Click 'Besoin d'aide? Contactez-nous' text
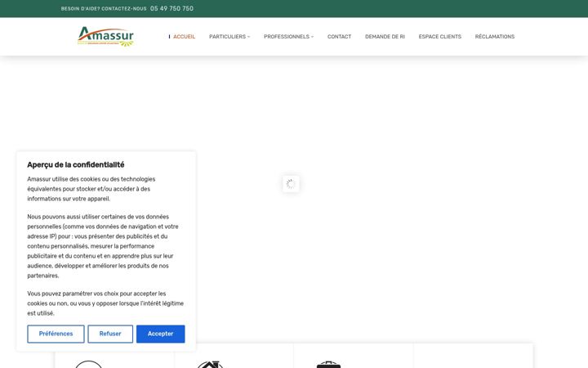Viewport: 588px width, 368px height. (x=104, y=9)
